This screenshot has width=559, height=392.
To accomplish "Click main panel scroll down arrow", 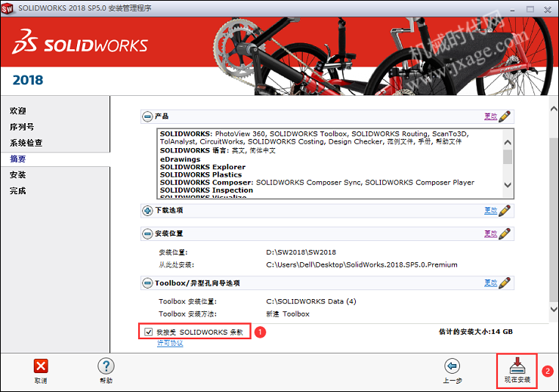I will (554, 309).
